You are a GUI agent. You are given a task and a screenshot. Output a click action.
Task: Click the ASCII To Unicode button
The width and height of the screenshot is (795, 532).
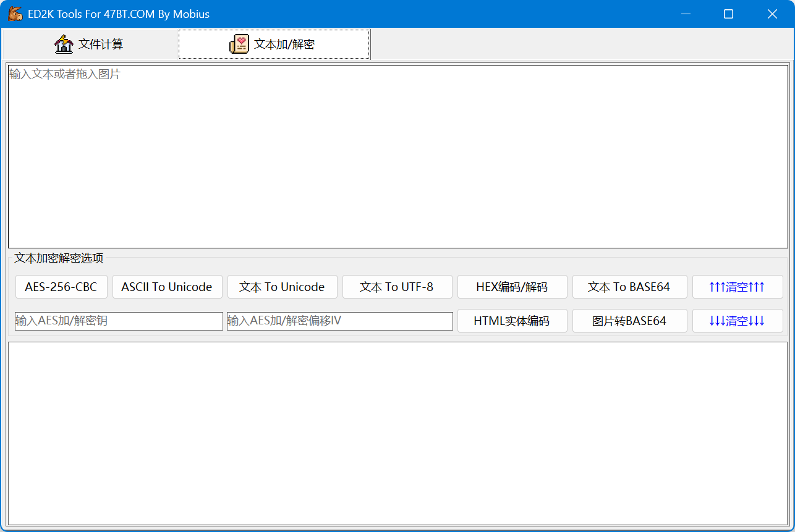[x=167, y=287]
